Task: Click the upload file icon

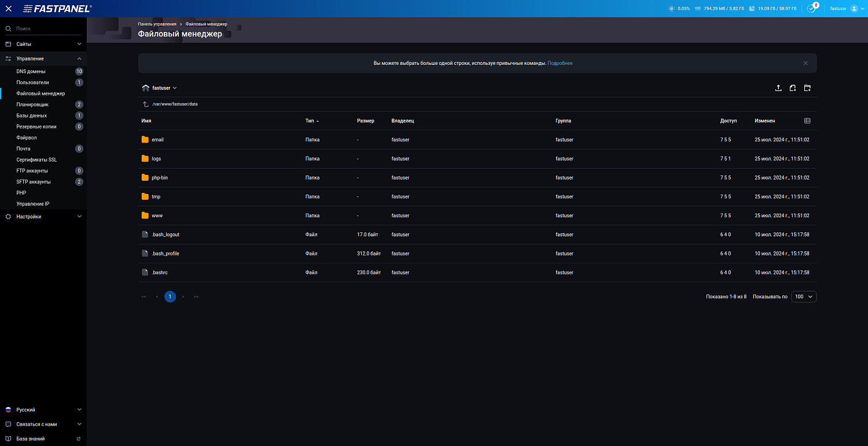Action: coord(778,88)
